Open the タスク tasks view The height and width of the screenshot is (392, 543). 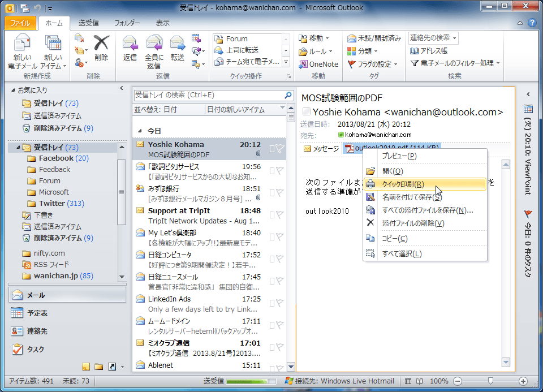pos(67,349)
